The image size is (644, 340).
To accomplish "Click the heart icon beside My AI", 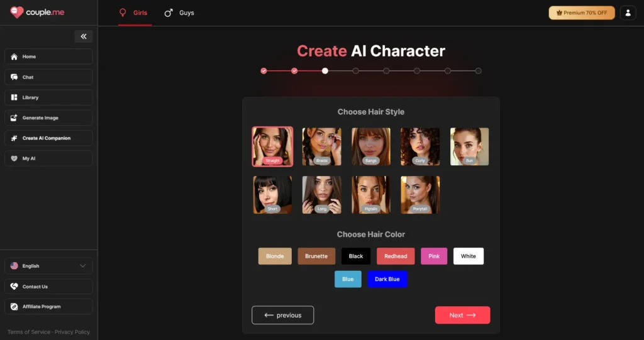I will (x=14, y=158).
